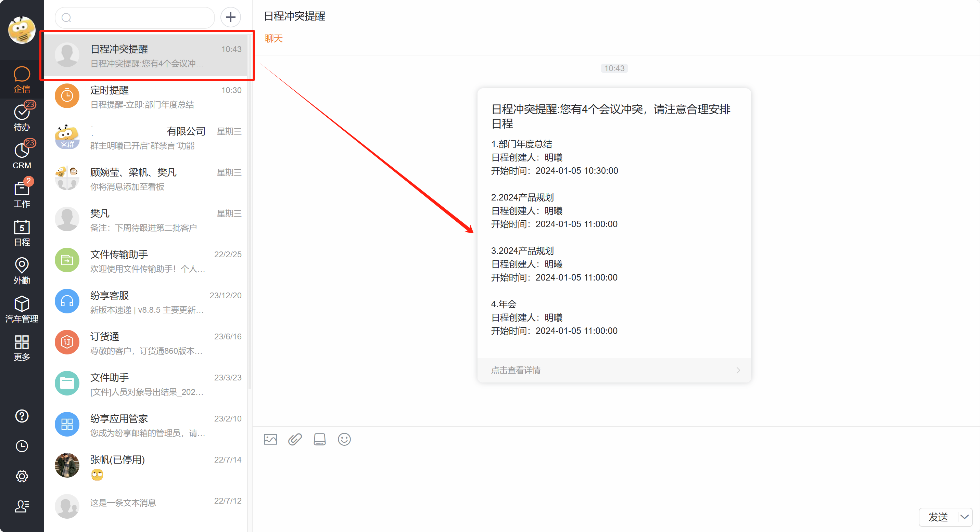The image size is (980, 532).
Task: Click the 发送 send button
Action: tap(938, 517)
